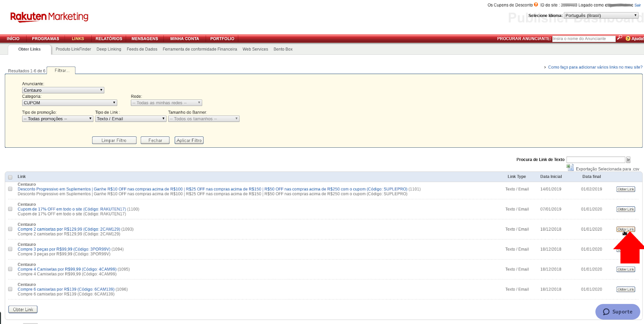Viewport: 644px width, 324px height.
Task: Click the Sair logout link
Action: pos(638,5)
